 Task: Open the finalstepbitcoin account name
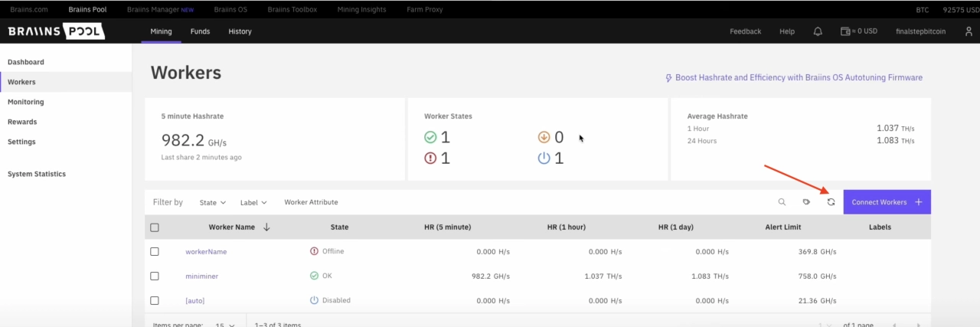pyautogui.click(x=920, y=31)
